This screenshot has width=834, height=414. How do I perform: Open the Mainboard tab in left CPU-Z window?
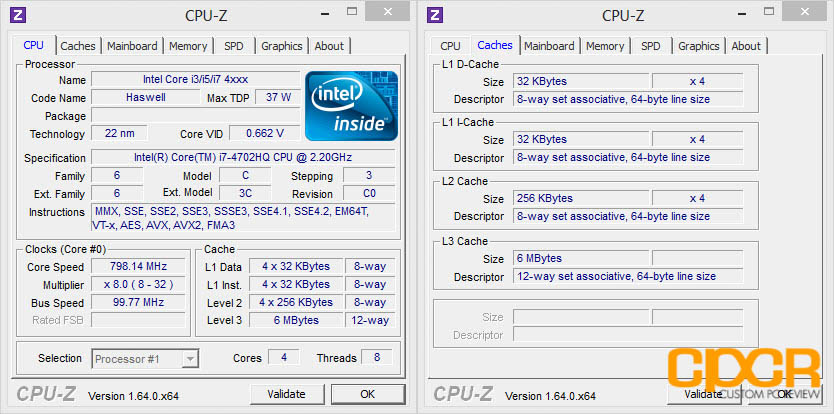pos(132,46)
